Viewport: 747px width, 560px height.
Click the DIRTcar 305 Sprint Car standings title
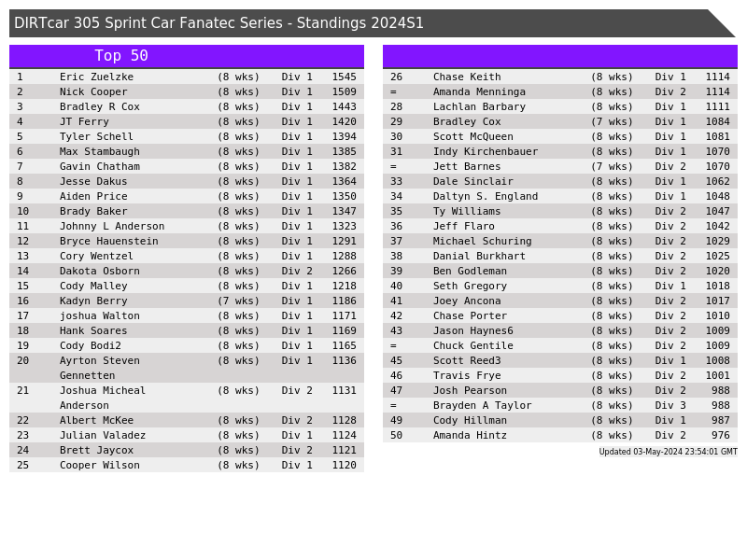pos(219,23)
